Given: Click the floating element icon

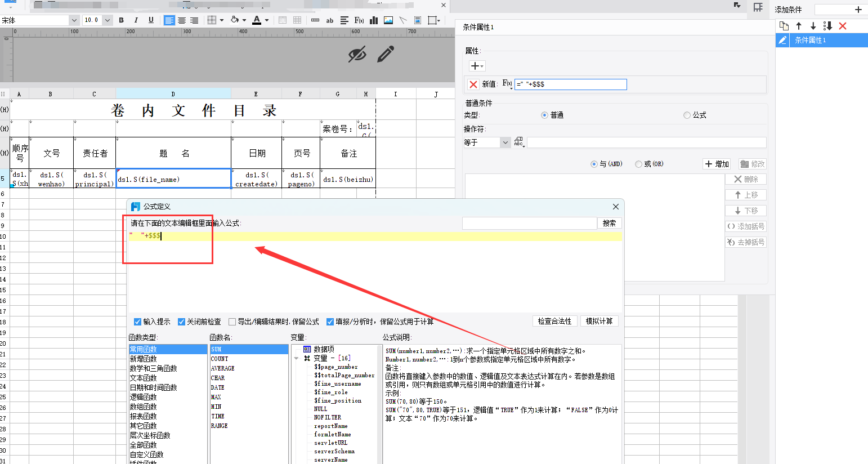Looking at the screenshot, I should click(x=432, y=20).
